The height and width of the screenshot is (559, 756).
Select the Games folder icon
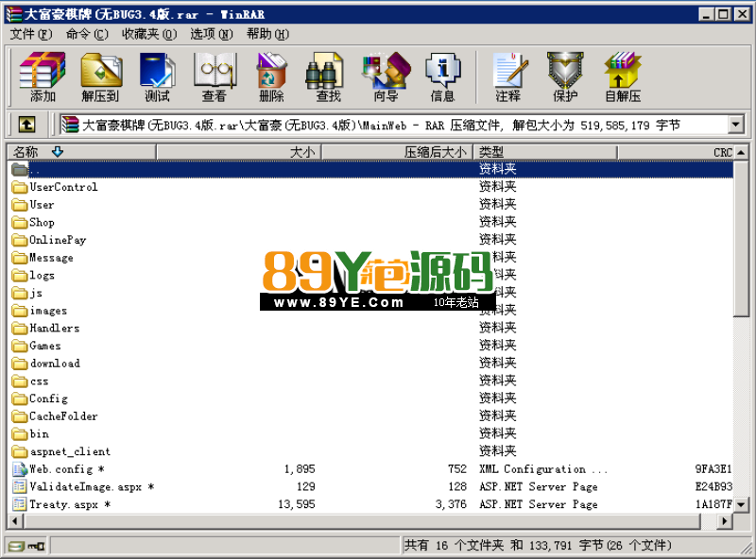[x=20, y=346]
